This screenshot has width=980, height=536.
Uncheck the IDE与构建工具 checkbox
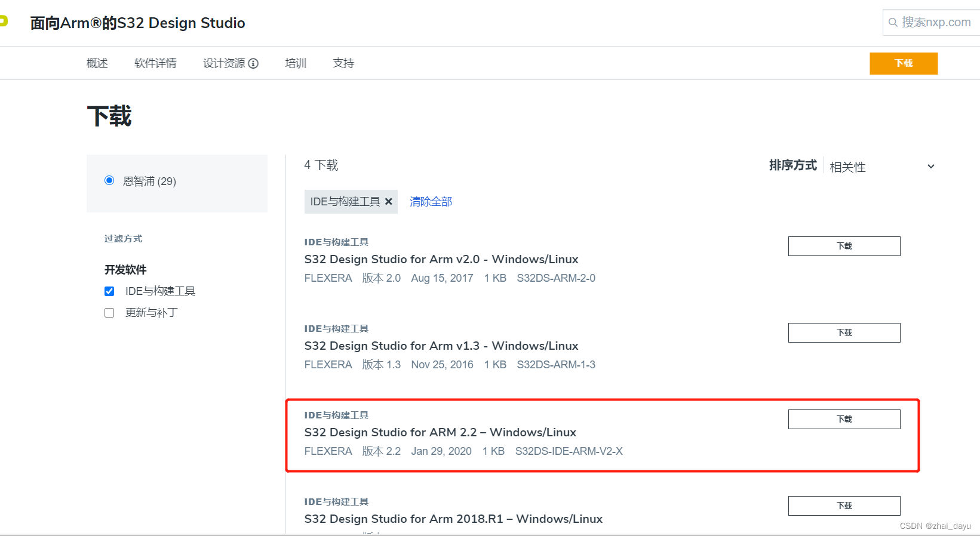point(109,291)
